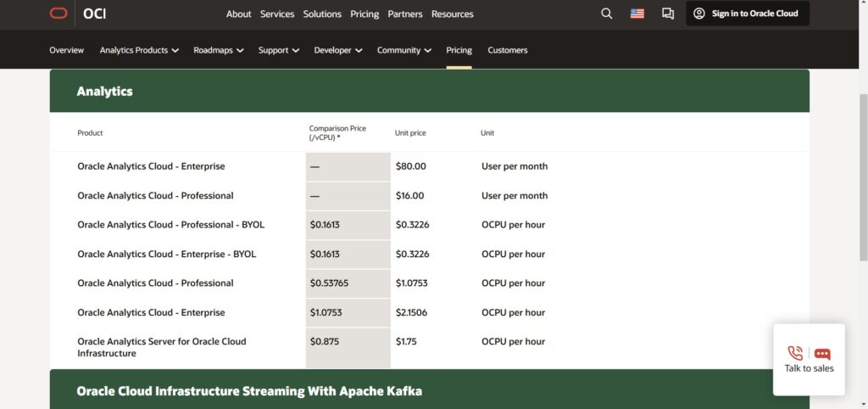
Task: Click Oracle Analytics Server for Oracle Cloud Infrastructure
Action: click(162, 348)
